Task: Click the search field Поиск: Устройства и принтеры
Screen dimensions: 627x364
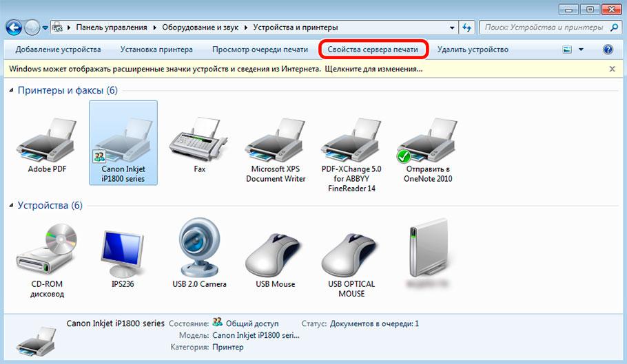Action: [544, 28]
